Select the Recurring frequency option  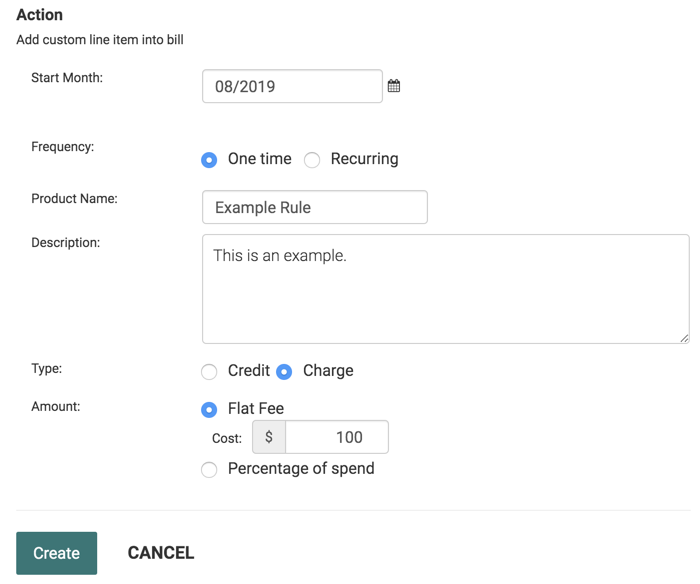(x=312, y=160)
